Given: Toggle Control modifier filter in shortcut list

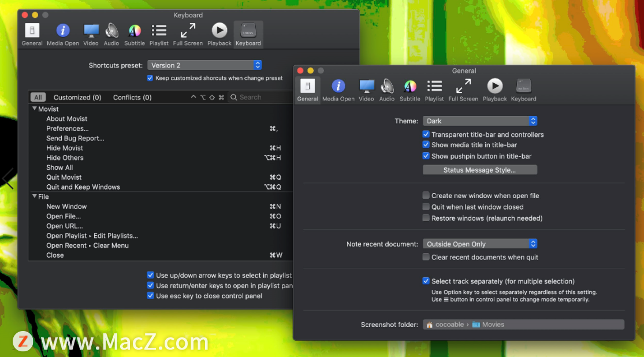Looking at the screenshot, I should pos(193,98).
